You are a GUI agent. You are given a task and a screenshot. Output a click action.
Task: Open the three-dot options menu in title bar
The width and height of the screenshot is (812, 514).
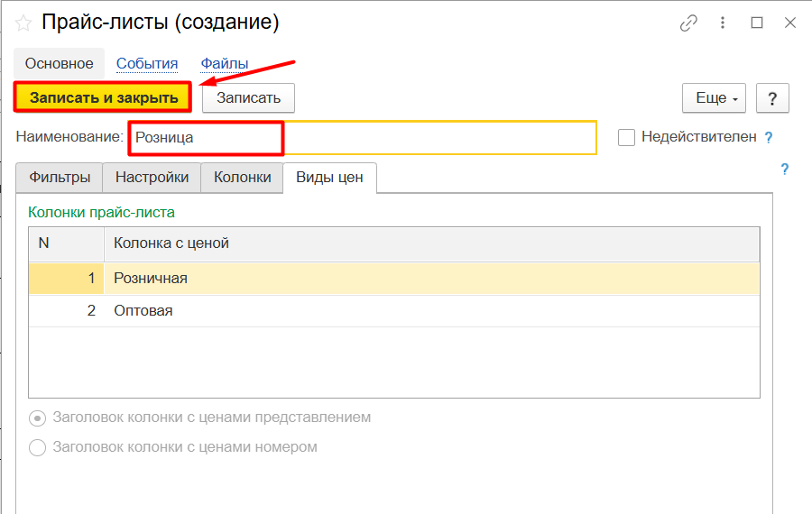coord(724,23)
